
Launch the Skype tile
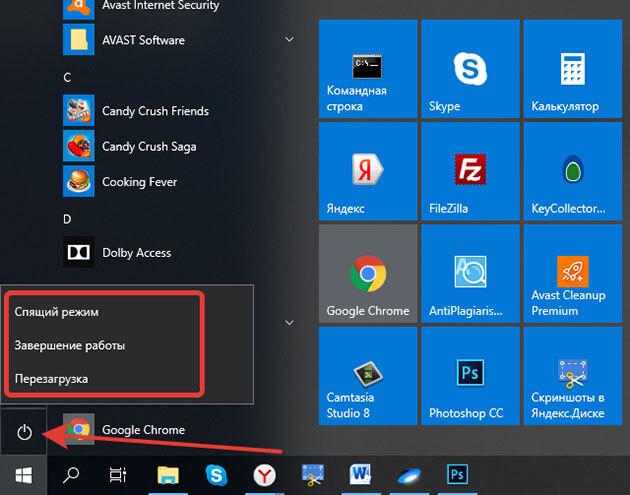470,69
